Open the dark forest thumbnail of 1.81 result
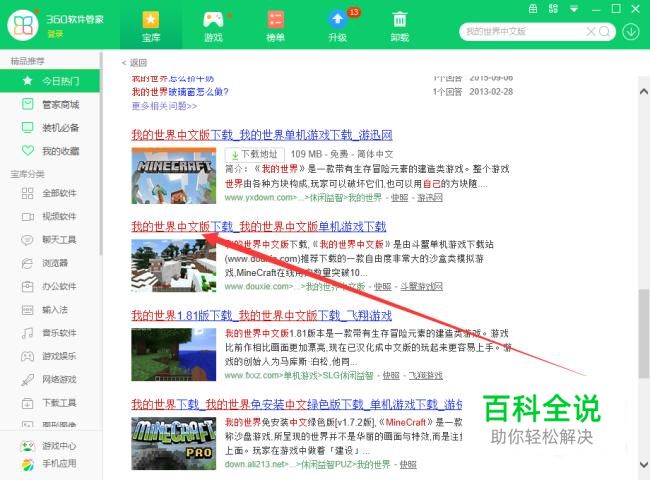This screenshot has height=480, width=650. coord(174,354)
